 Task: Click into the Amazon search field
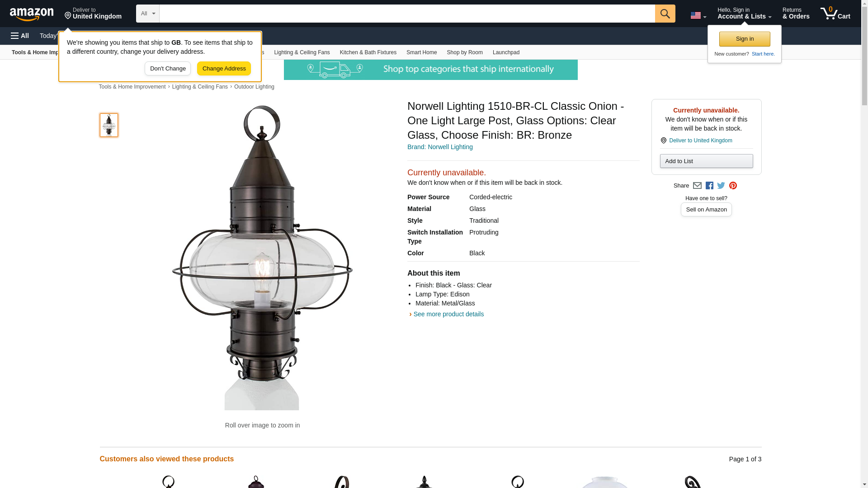(407, 14)
